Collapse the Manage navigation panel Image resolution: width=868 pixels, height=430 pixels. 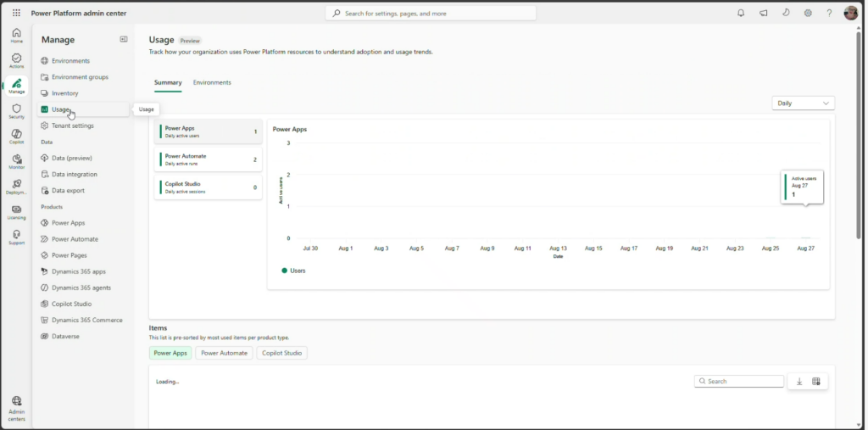click(124, 39)
